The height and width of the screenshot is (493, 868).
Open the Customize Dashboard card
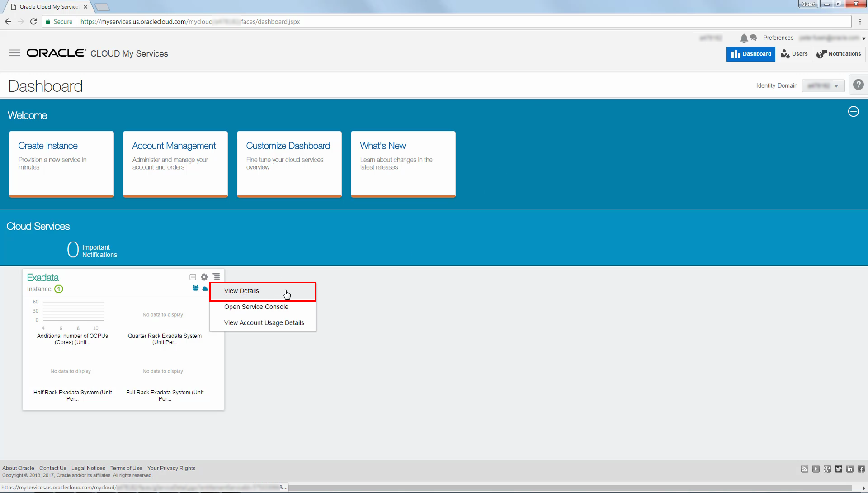pos(289,164)
